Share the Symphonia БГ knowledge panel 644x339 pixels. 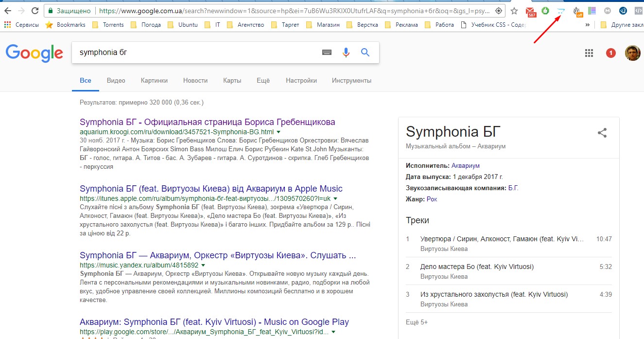[x=602, y=132]
